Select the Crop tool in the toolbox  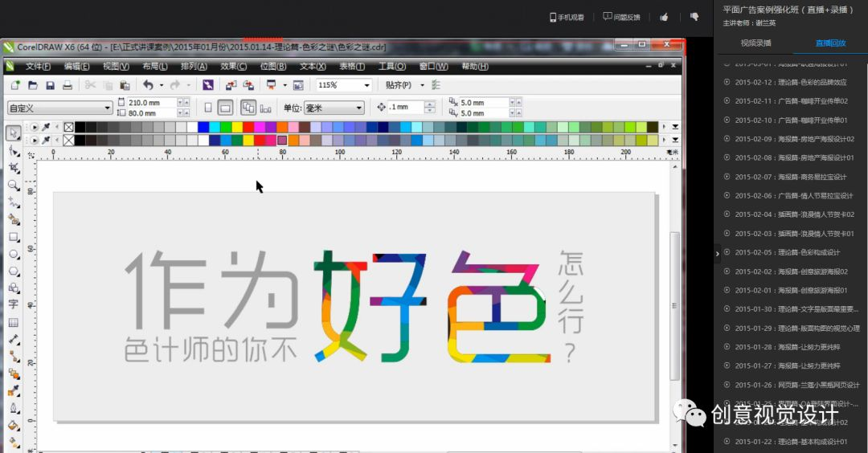click(14, 168)
